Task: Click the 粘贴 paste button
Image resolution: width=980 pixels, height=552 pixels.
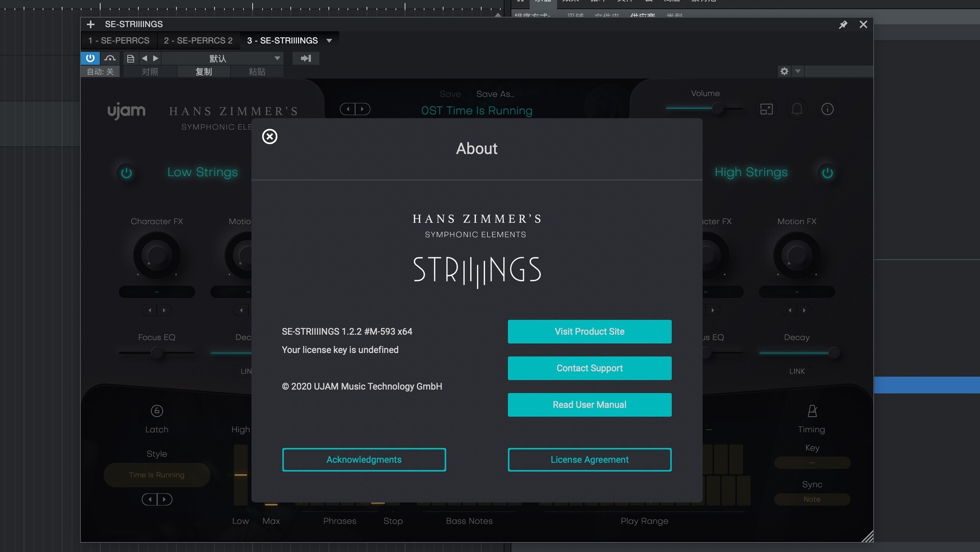Action: [x=257, y=72]
